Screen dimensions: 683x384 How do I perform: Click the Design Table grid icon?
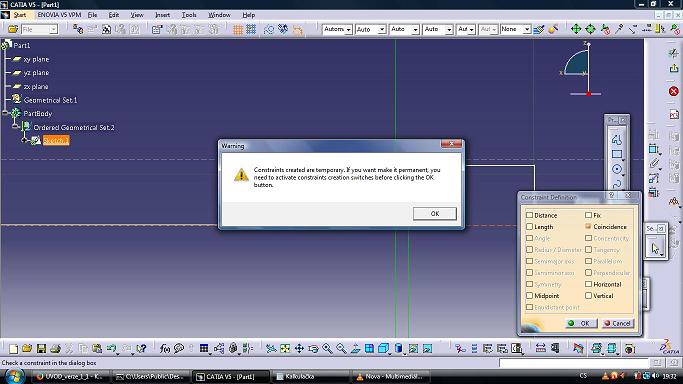click(204, 348)
